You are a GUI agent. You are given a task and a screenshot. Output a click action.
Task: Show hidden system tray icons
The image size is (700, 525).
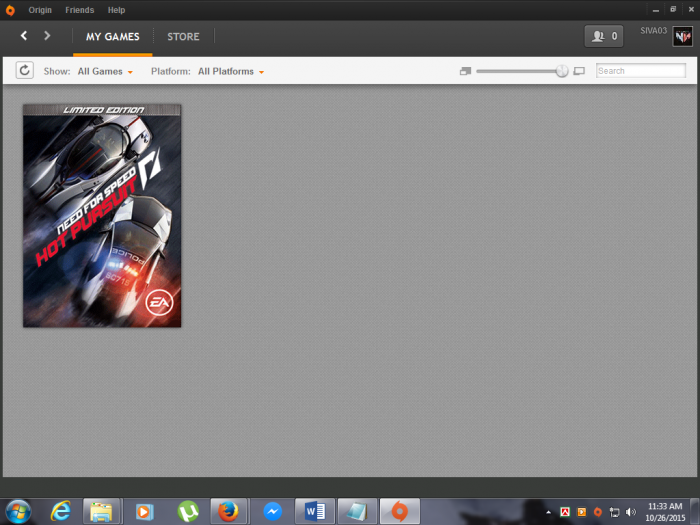click(x=549, y=512)
